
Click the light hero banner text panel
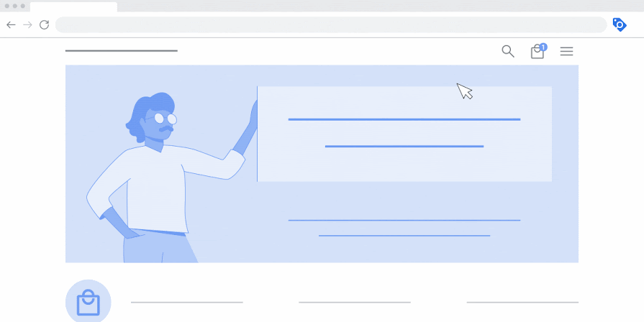click(404, 134)
